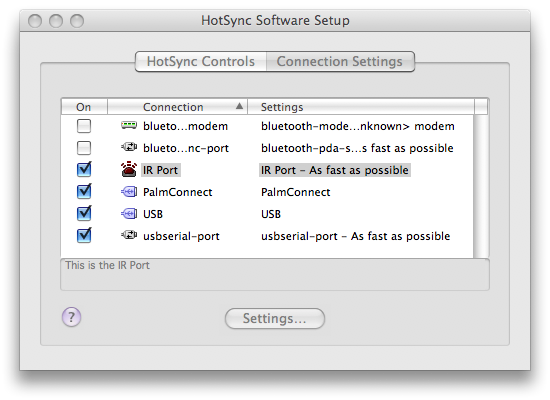Click the bluetooth modem connection icon
The image size is (550, 400).
tap(129, 125)
